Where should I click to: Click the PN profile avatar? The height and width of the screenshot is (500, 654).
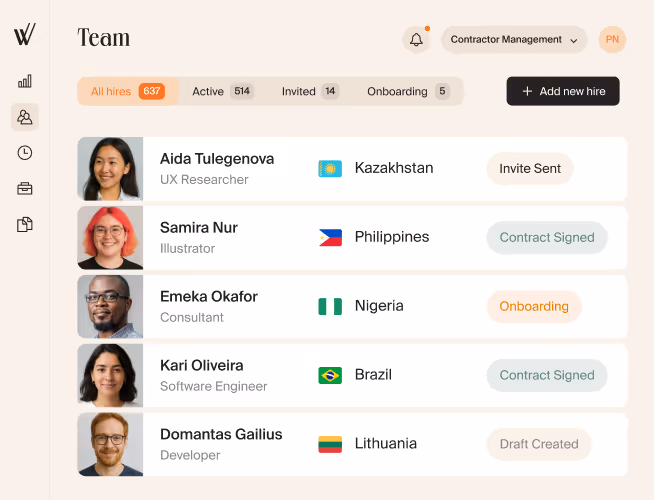tap(612, 40)
